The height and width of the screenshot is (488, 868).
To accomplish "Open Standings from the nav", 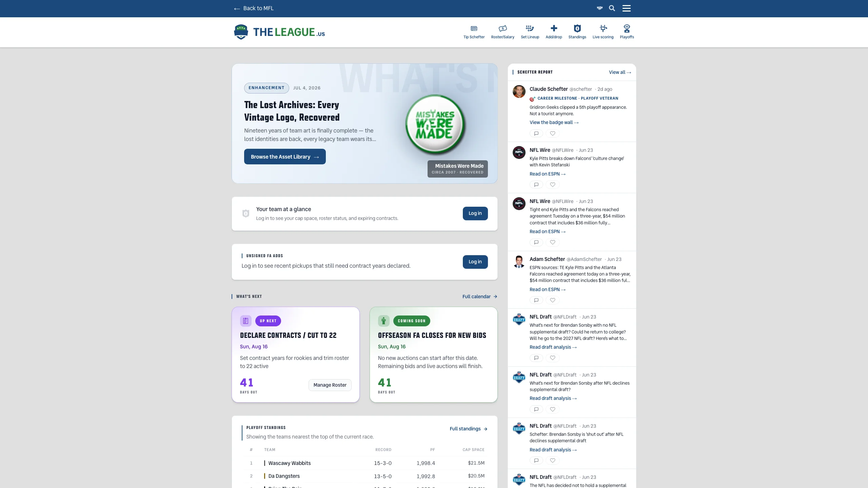I will pyautogui.click(x=577, y=32).
